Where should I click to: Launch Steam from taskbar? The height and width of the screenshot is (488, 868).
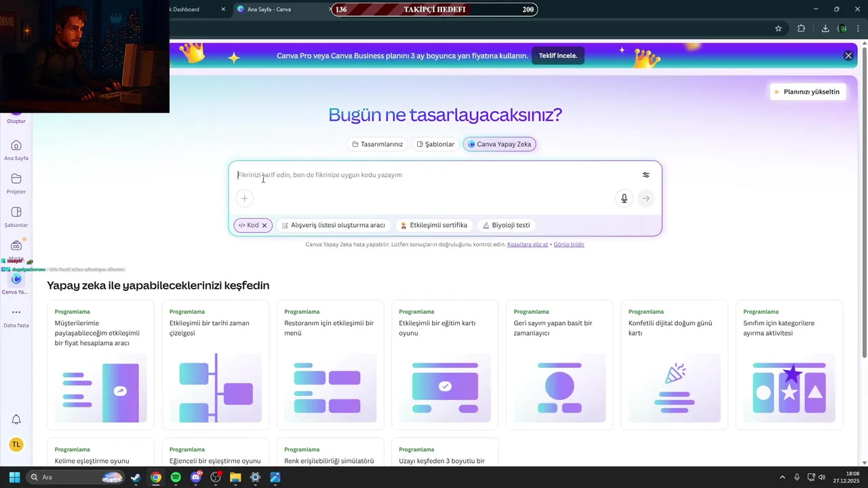(x=136, y=477)
